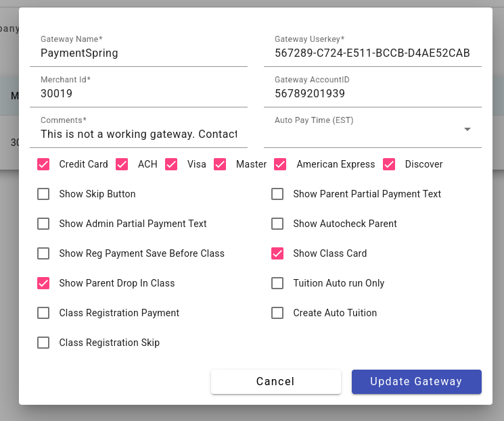Screen dimensions: 504x421
Task: Check Show Parent Partial Payment Text
Action: click(277, 194)
